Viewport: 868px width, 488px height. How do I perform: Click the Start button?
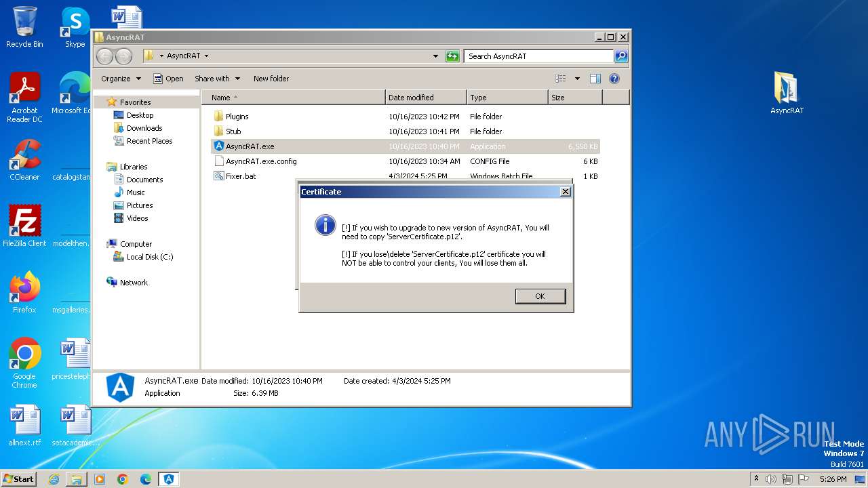(x=19, y=479)
